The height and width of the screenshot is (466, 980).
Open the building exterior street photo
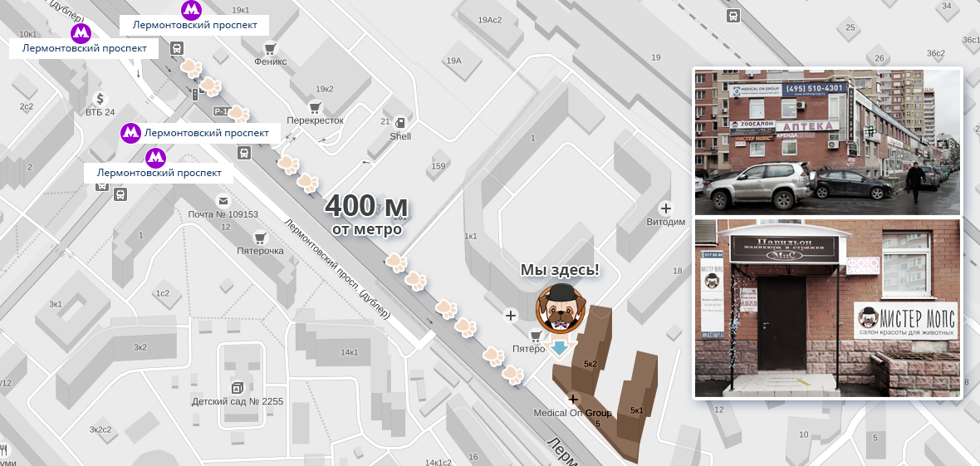click(827, 142)
